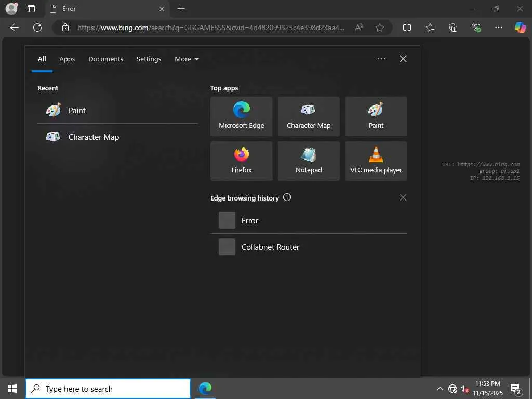Launch Character Map tile in Top apps
This screenshot has height=399, width=532.
(309, 116)
